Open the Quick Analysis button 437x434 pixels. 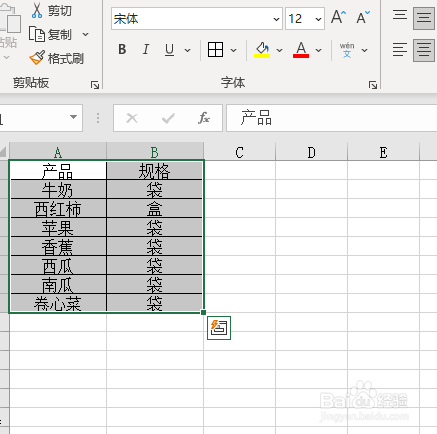tap(219, 328)
